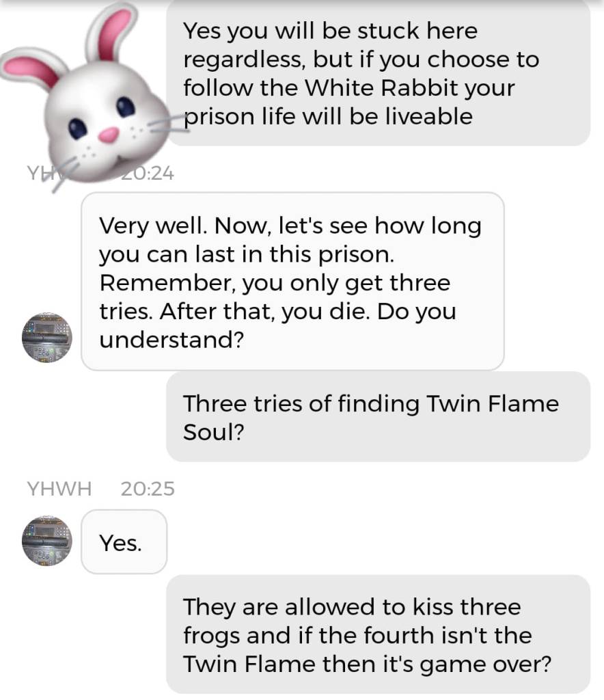Tap the words 'Do you understand?'

point(277,325)
